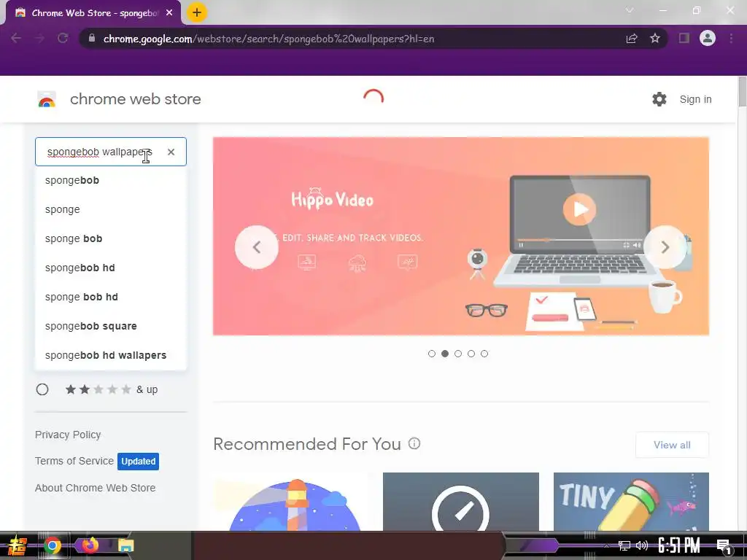Screen dimensions: 747x560
Task: Open the Privacy Policy link
Action: click(68, 435)
